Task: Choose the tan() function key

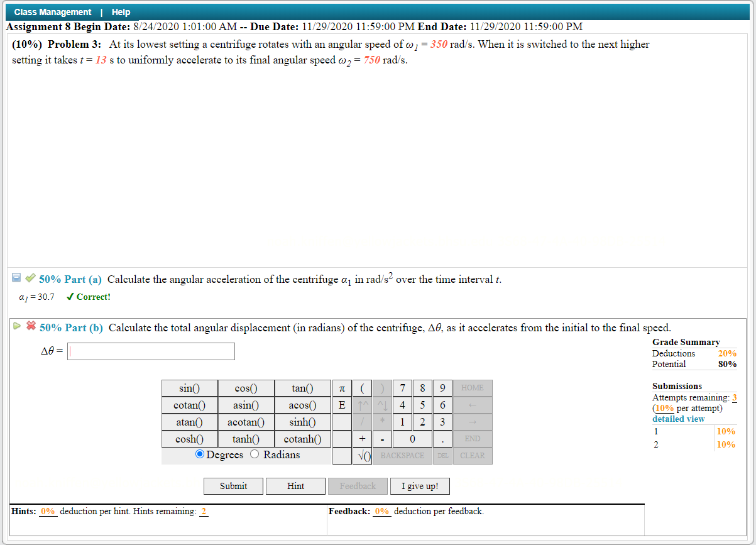Action: 302,388
